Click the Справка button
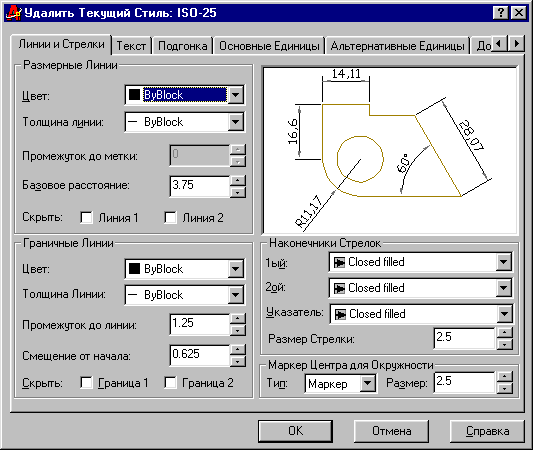 click(487, 431)
